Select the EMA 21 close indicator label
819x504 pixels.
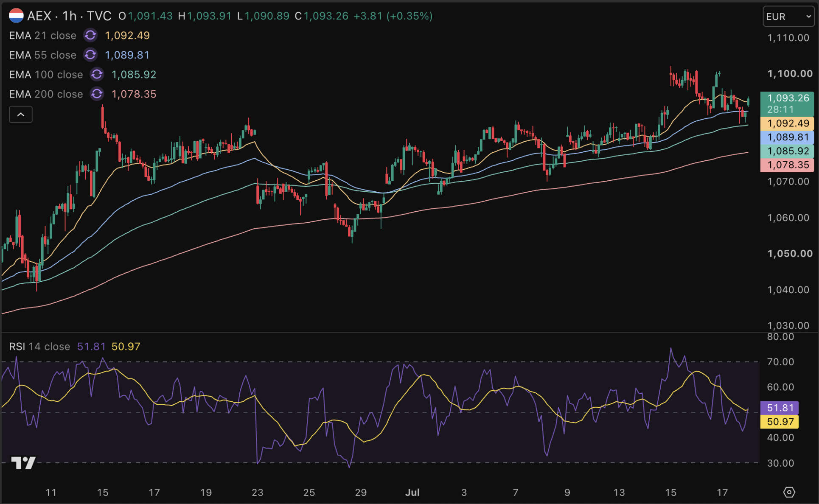click(43, 36)
